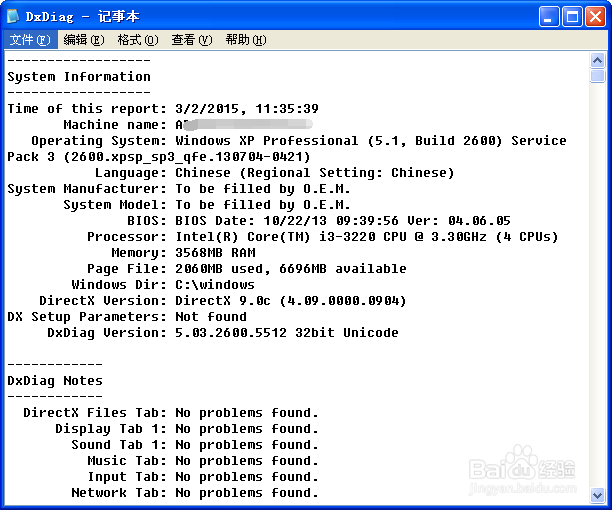The image size is (612, 510).
Task: Click the 'Sound Tab 1' line
Action: pyautogui.click(x=195, y=444)
